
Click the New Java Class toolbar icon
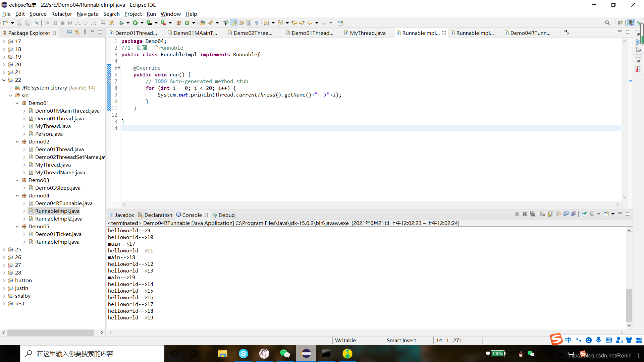[187, 23]
